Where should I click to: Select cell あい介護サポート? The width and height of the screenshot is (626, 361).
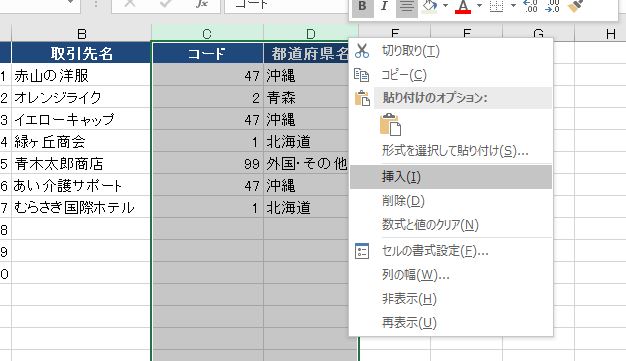point(81,185)
